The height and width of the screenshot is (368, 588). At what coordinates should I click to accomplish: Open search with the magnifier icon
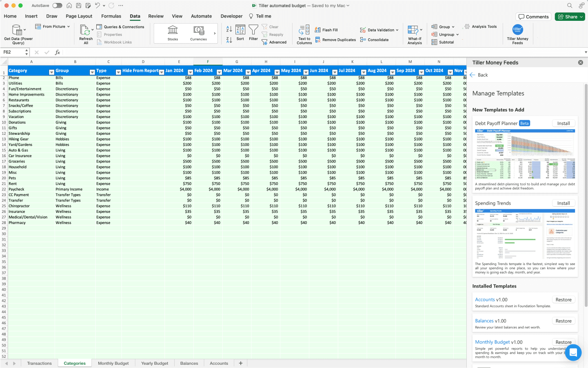[x=570, y=6]
